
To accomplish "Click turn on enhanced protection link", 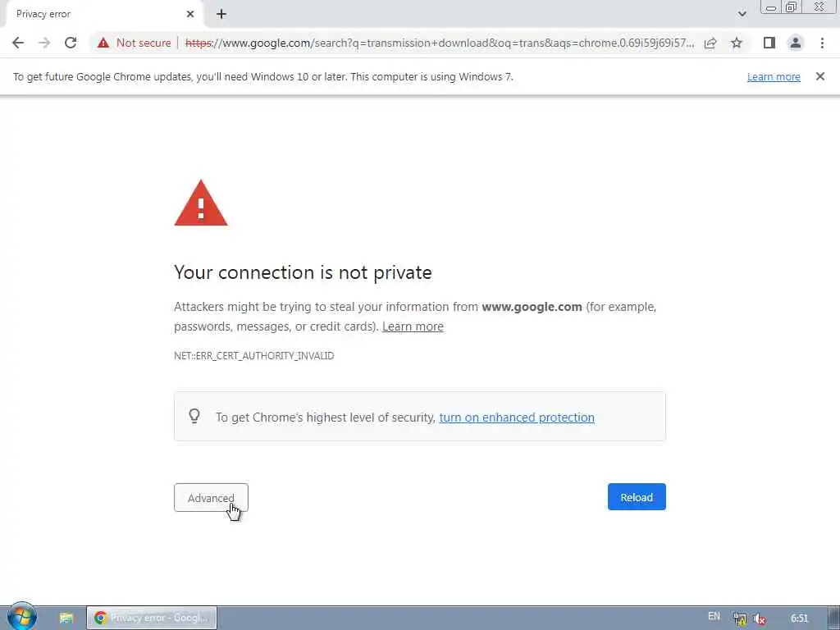I will (x=517, y=418).
